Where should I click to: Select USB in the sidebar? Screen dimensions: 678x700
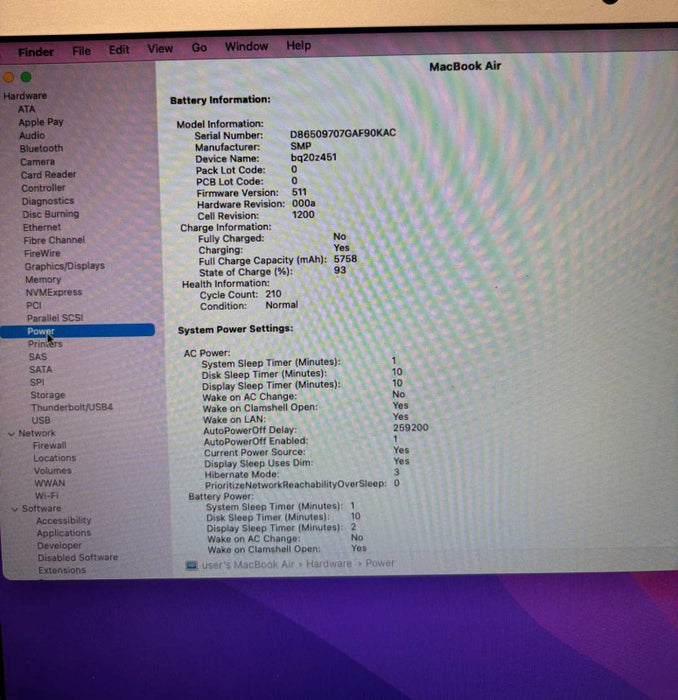(41, 421)
